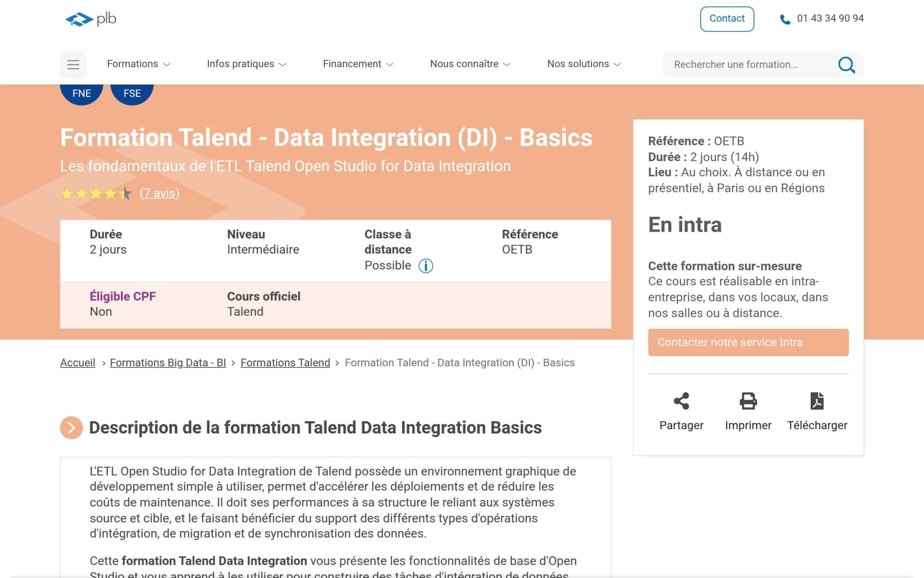The height and width of the screenshot is (578, 924).
Task: Click the 'Cette formation sur-mesure' heading
Action: (x=725, y=266)
